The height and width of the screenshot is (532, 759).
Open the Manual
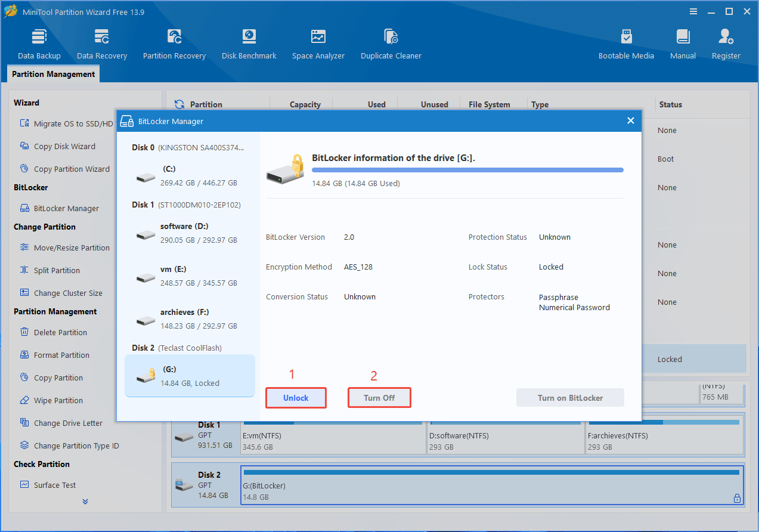pos(683,44)
